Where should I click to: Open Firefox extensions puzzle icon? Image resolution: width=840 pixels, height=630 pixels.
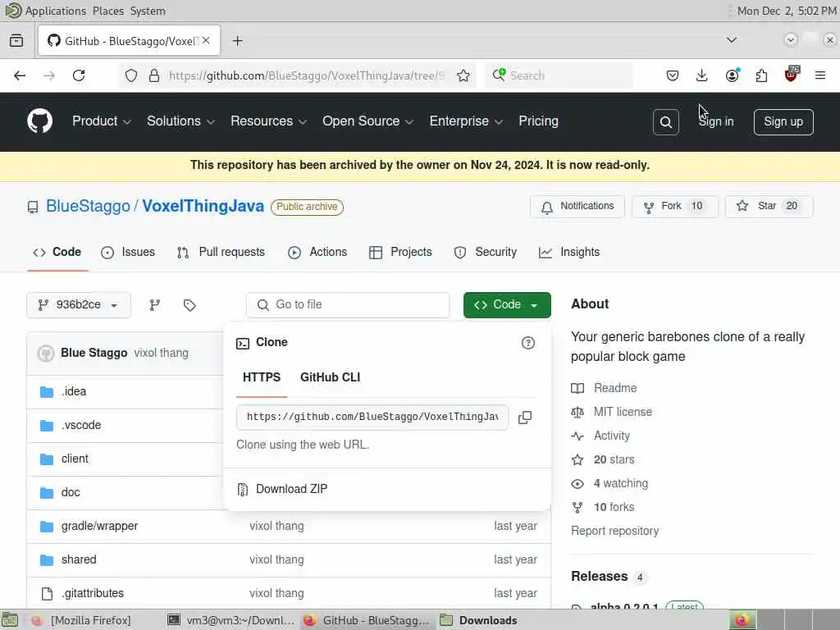point(761,75)
